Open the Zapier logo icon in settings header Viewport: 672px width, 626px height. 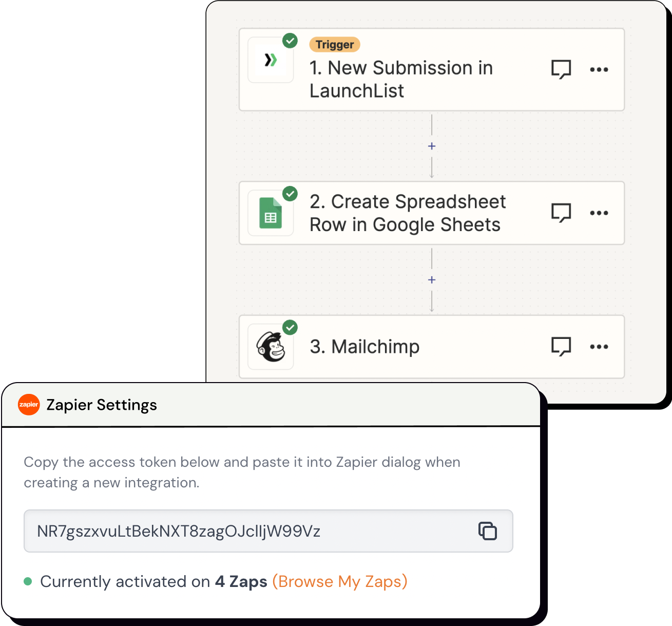[x=29, y=405]
